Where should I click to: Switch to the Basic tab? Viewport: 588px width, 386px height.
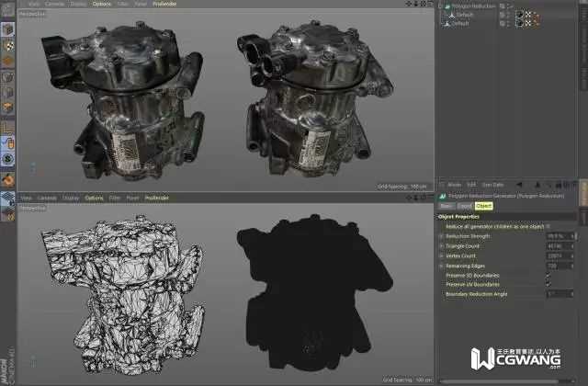447,206
